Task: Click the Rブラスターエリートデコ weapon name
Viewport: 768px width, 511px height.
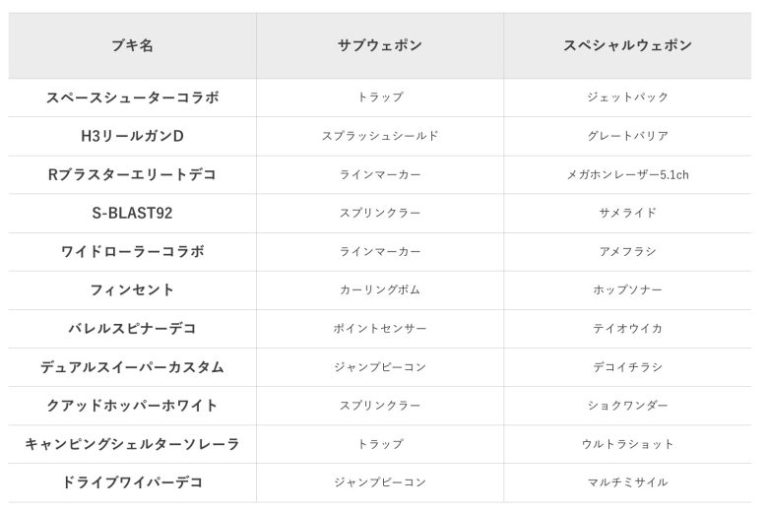Action: (x=132, y=175)
